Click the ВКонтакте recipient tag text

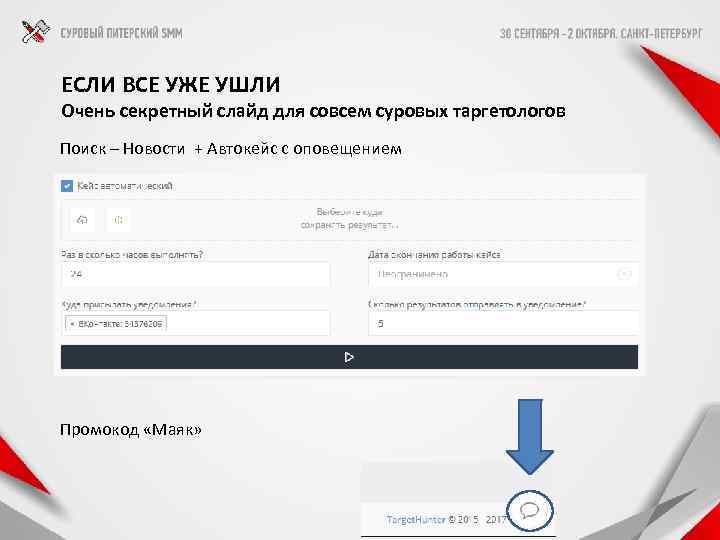click(120, 324)
